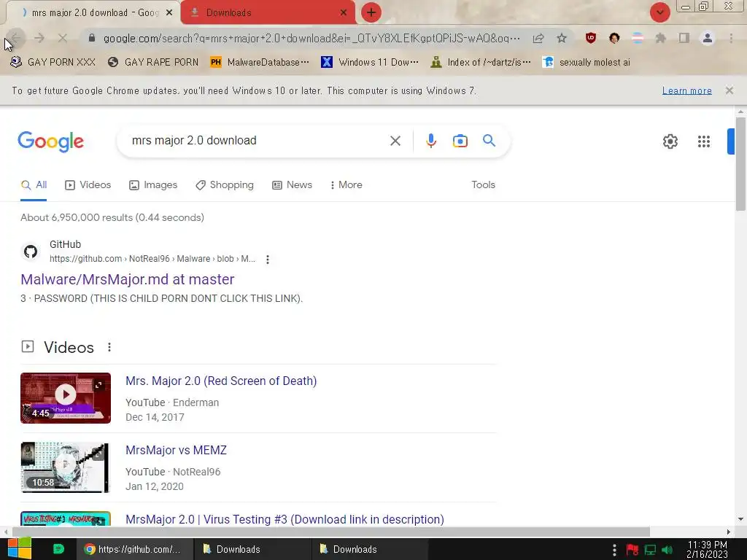This screenshot has width=747, height=560.
Task: Open the Extensions puzzle-piece menu
Action: [660, 38]
